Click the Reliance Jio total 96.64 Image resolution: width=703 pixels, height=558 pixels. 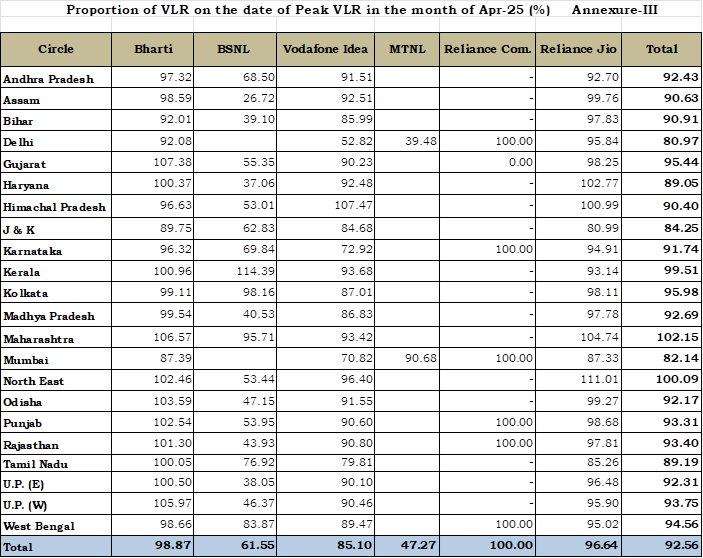pos(601,545)
